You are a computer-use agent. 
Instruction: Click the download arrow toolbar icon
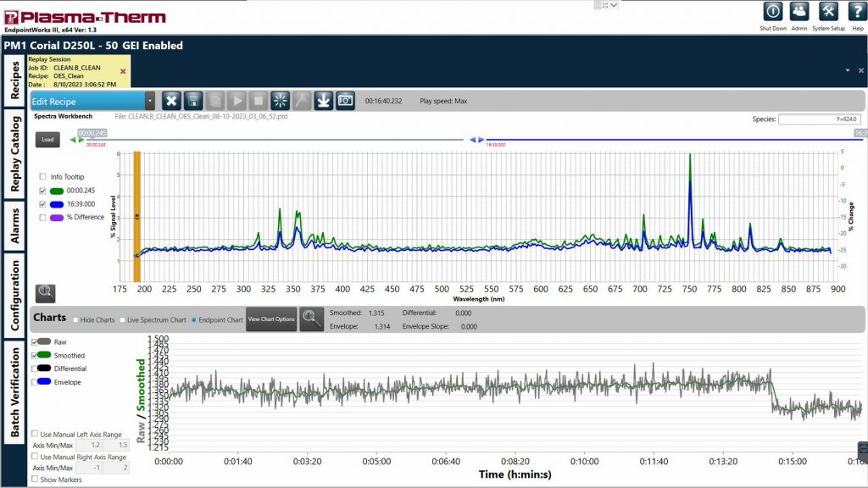(x=323, y=100)
